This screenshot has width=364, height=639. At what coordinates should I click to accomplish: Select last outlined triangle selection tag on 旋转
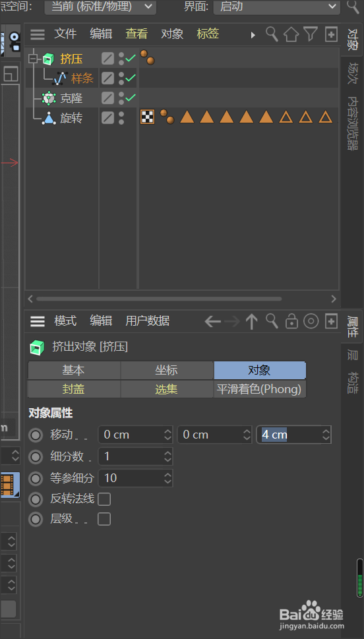(325, 117)
